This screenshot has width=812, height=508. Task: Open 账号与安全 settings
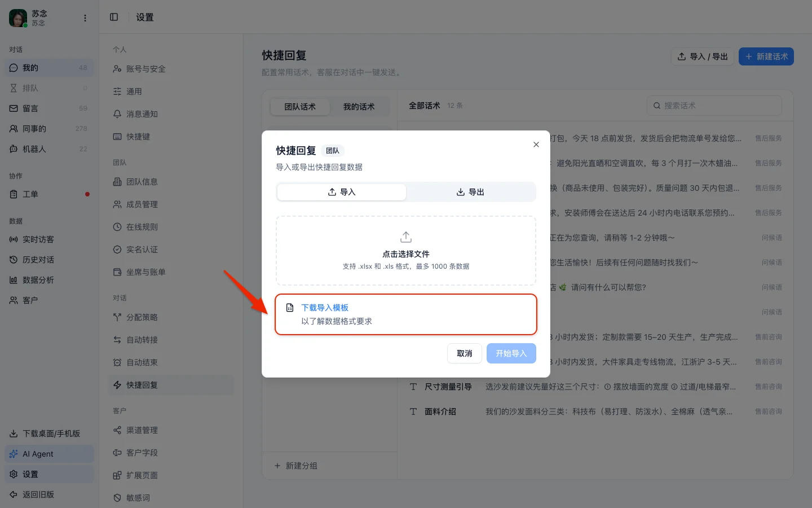point(171,69)
